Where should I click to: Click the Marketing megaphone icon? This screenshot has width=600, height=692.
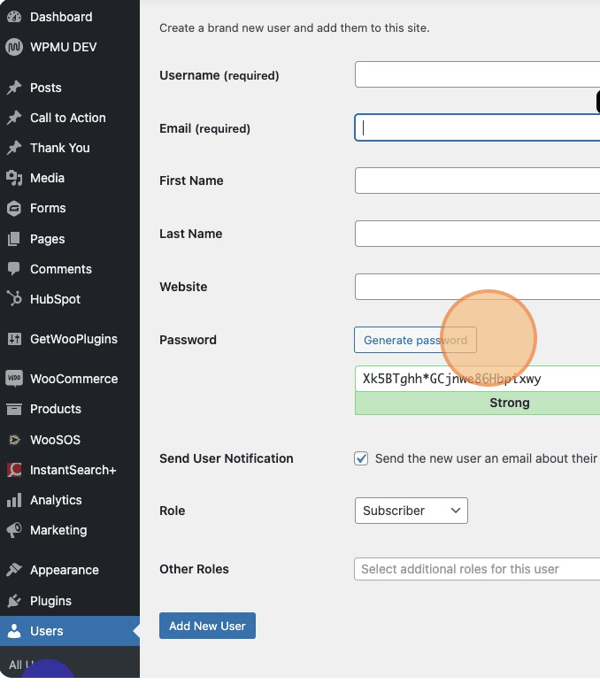click(14, 530)
